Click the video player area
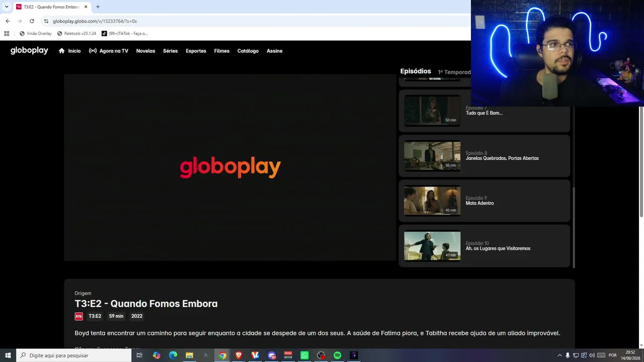 click(230, 167)
